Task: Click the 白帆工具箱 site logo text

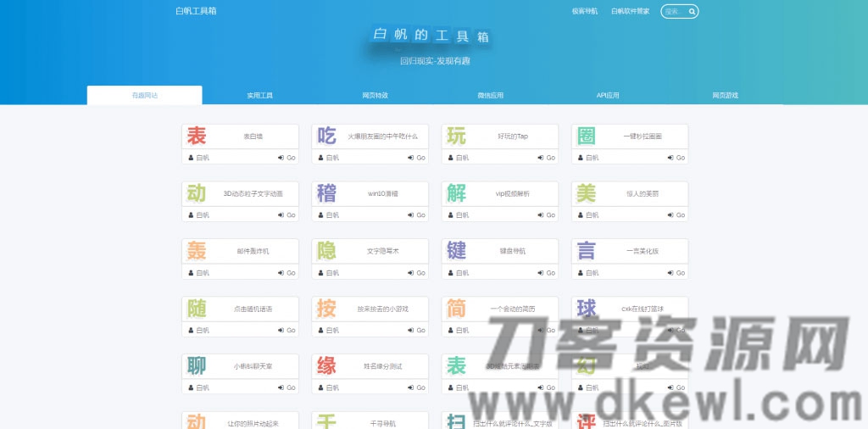Action: pos(196,11)
